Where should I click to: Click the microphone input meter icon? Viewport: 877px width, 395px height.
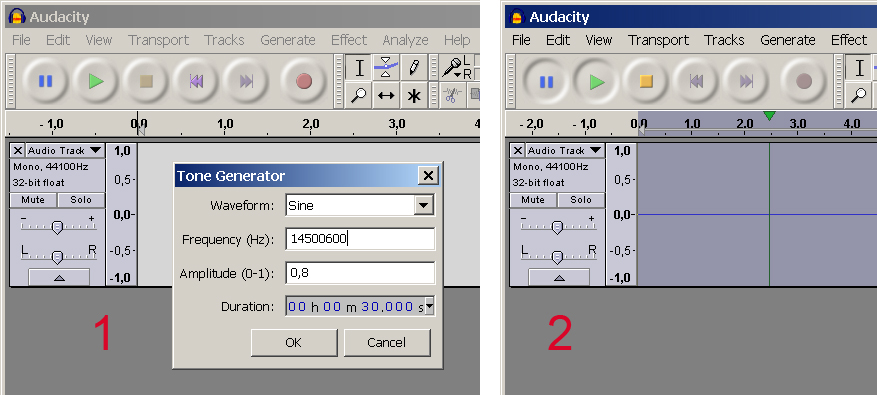point(451,68)
